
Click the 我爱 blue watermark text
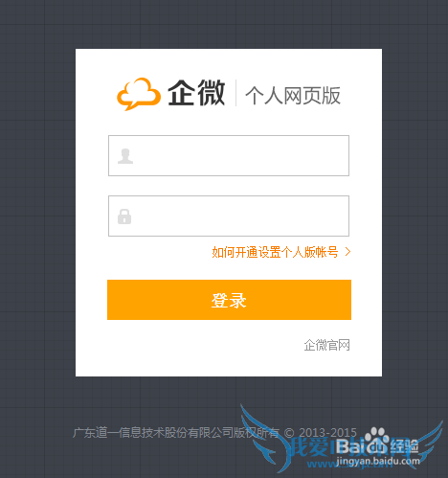tap(311, 446)
